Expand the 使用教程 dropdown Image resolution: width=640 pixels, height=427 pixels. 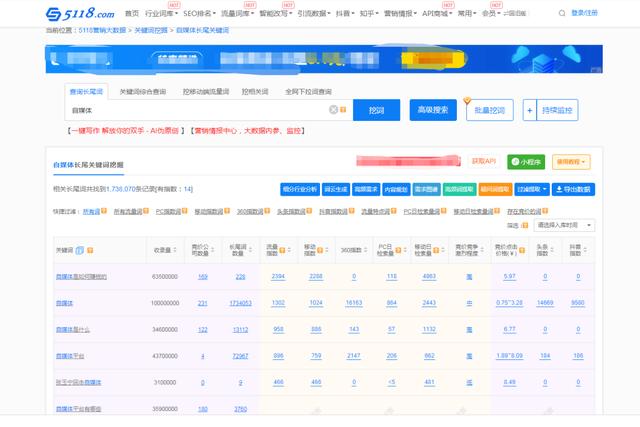point(572,162)
